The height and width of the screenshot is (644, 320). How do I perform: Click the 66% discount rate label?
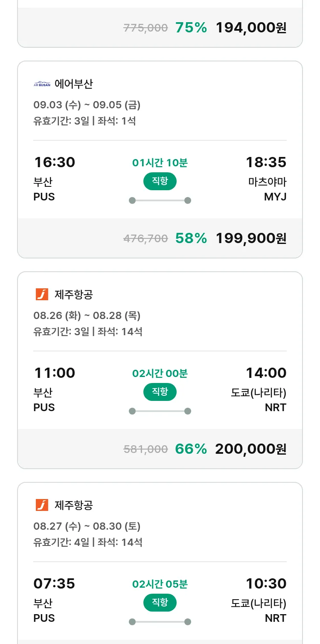[x=191, y=449]
